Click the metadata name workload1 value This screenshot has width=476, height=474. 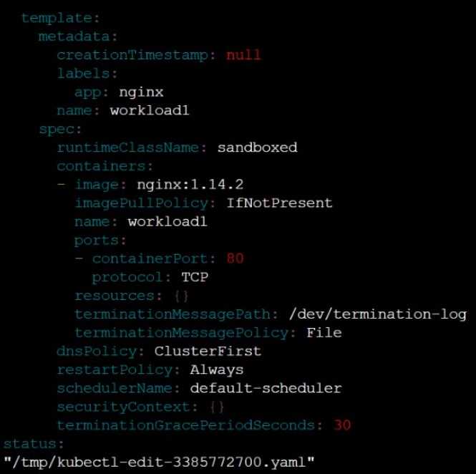pos(150,110)
